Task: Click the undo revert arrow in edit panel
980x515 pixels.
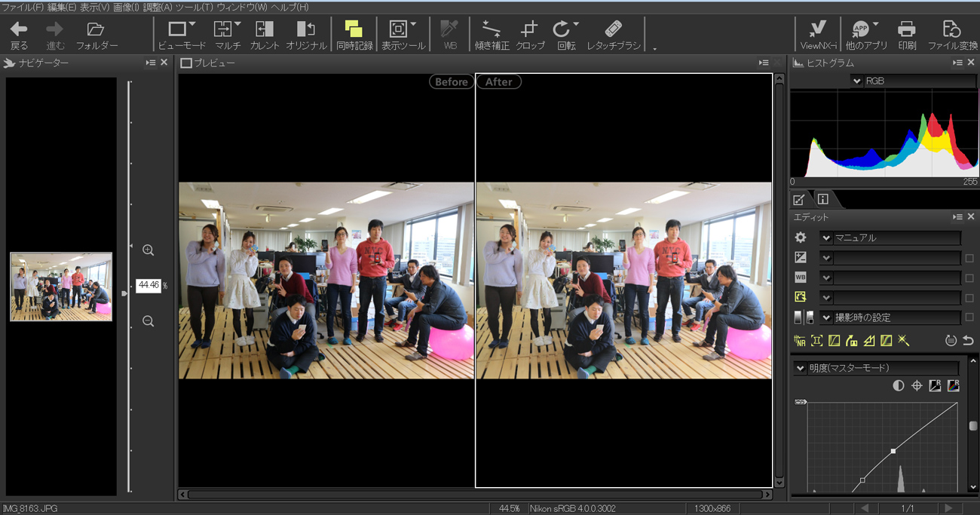Action: click(x=969, y=341)
